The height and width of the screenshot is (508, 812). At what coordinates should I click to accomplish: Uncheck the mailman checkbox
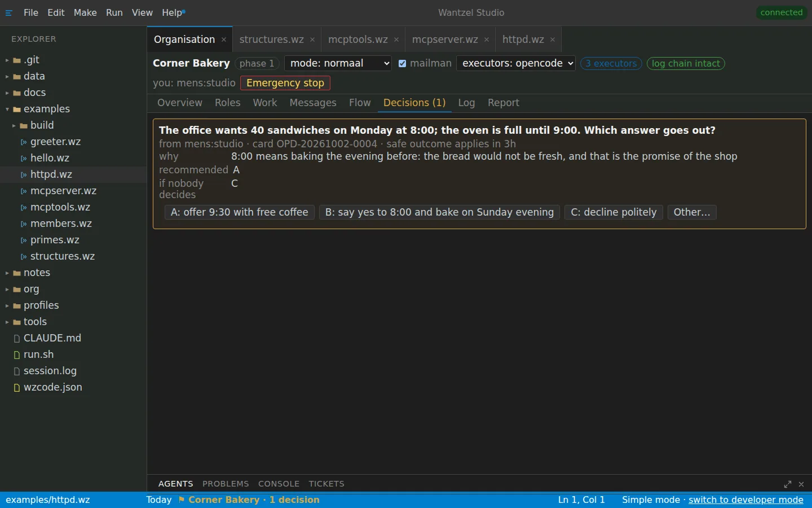pyautogui.click(x=403, y=64)
